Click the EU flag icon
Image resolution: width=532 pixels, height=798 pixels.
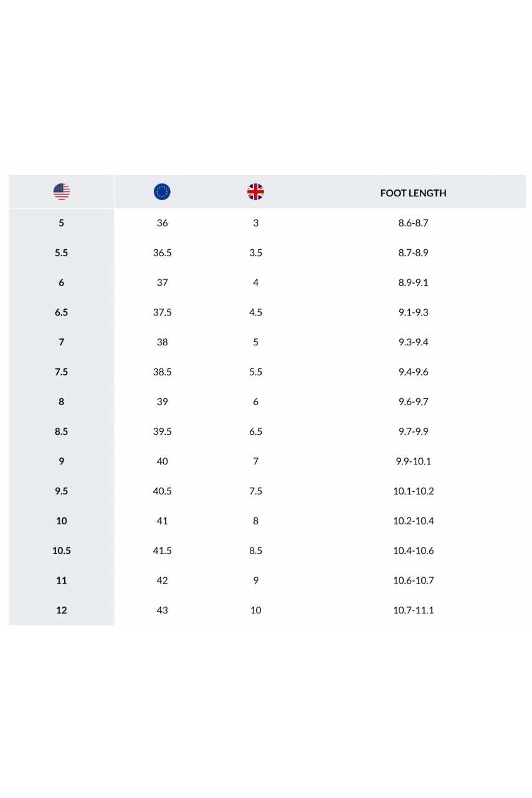pos(162,192)
